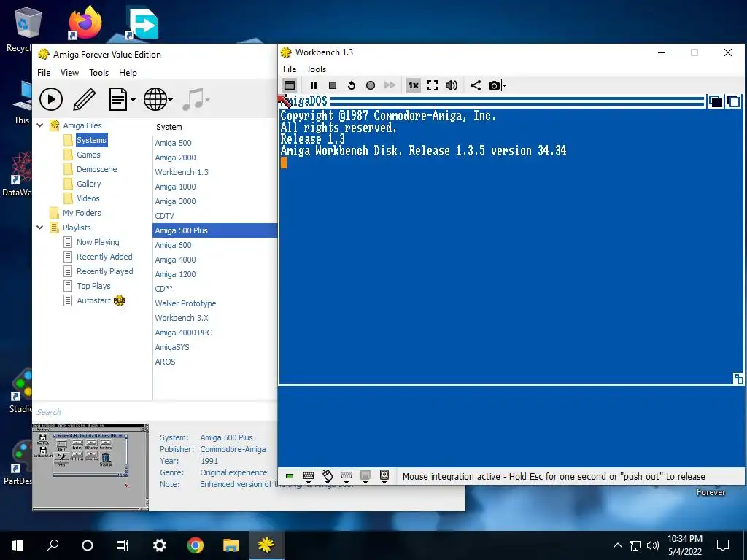
Task: Open the Now Playing playlist
Action: pos(98,242)
